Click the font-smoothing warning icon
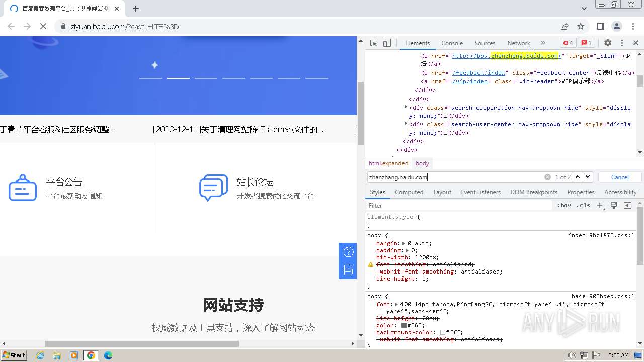The height and width of the screenshot is (362, 644). click(371, 264)
